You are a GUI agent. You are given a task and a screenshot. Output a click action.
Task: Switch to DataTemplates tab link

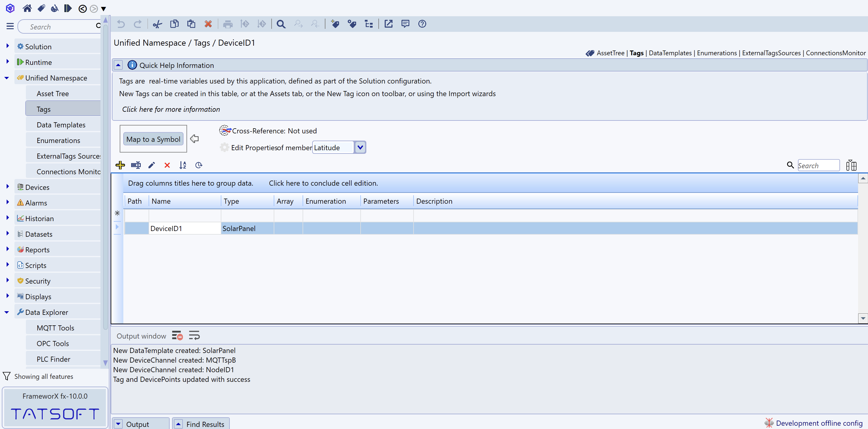point(670,53)
